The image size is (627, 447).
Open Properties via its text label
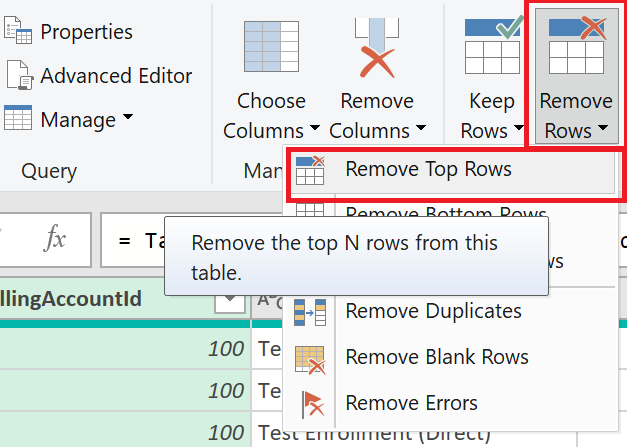[86, 32]
